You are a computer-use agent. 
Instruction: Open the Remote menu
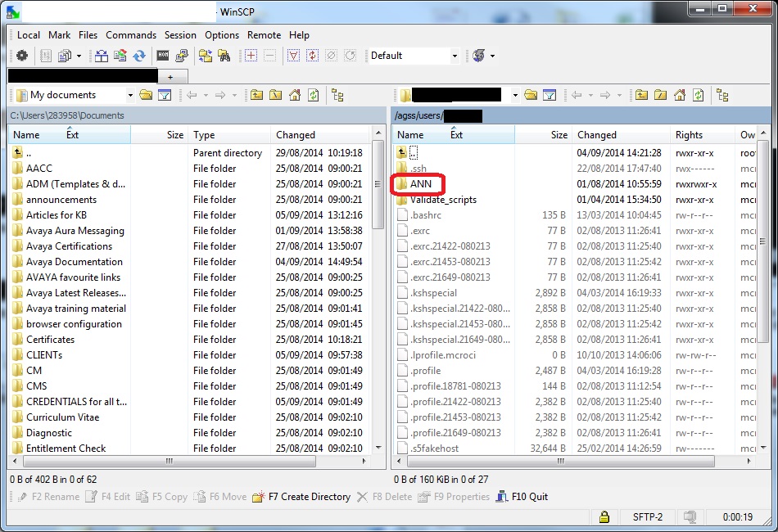click(264, 35)
